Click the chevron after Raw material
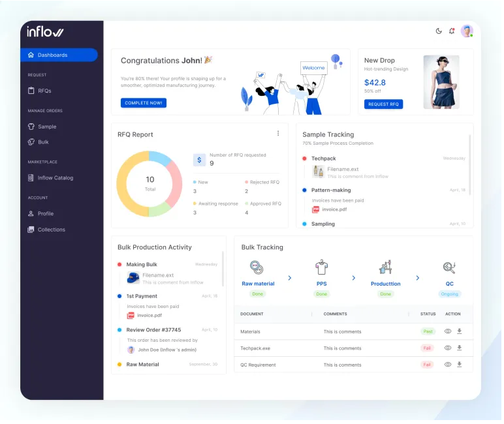 (x=290, y=279)
